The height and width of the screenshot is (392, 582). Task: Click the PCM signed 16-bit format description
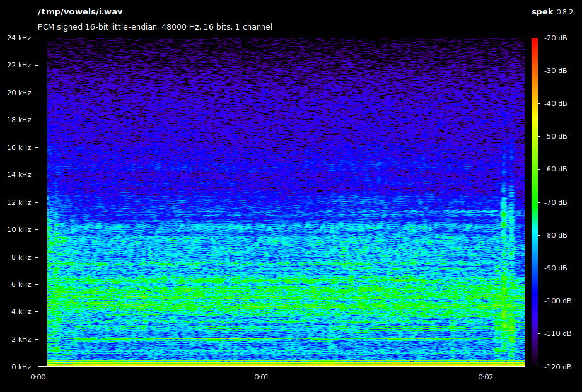tap(155, 27)
